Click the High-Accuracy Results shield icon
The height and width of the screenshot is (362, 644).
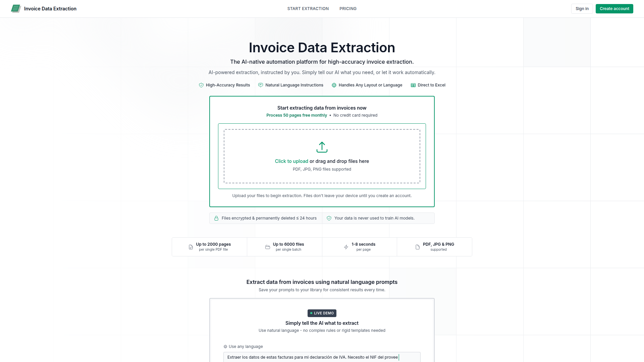click(201, 85)
